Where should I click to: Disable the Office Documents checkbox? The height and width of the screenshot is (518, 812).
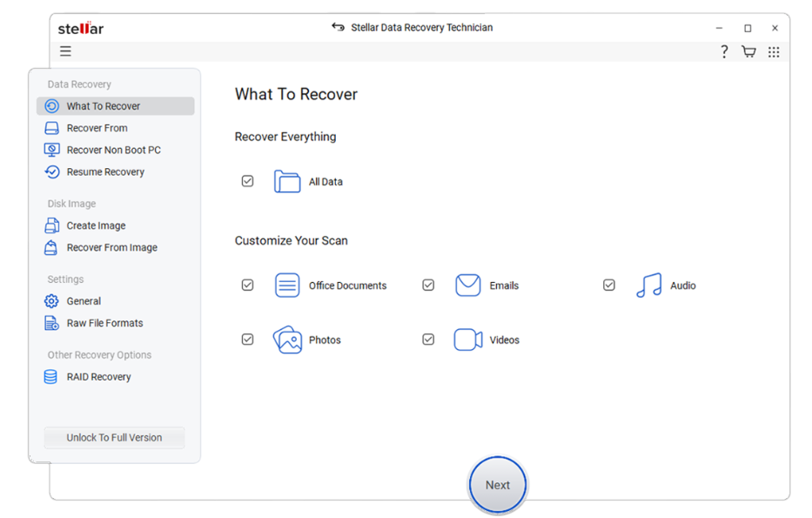point(247,285)
